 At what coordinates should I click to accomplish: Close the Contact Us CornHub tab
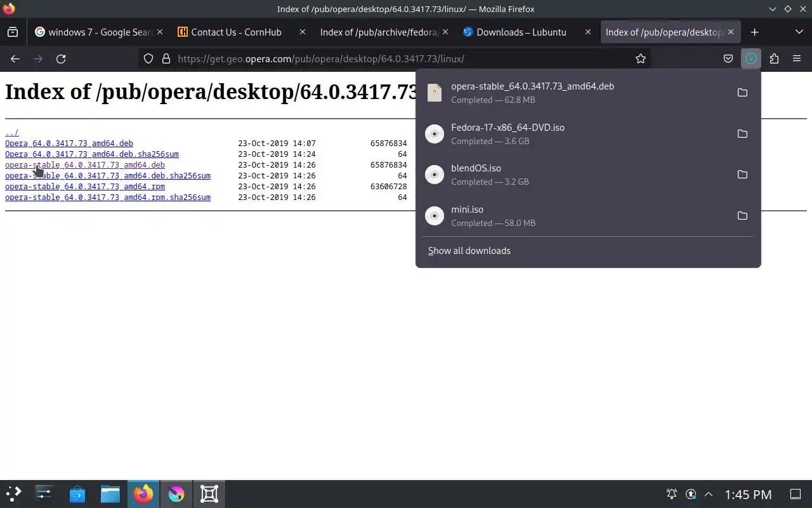click(x=303, y=32)
